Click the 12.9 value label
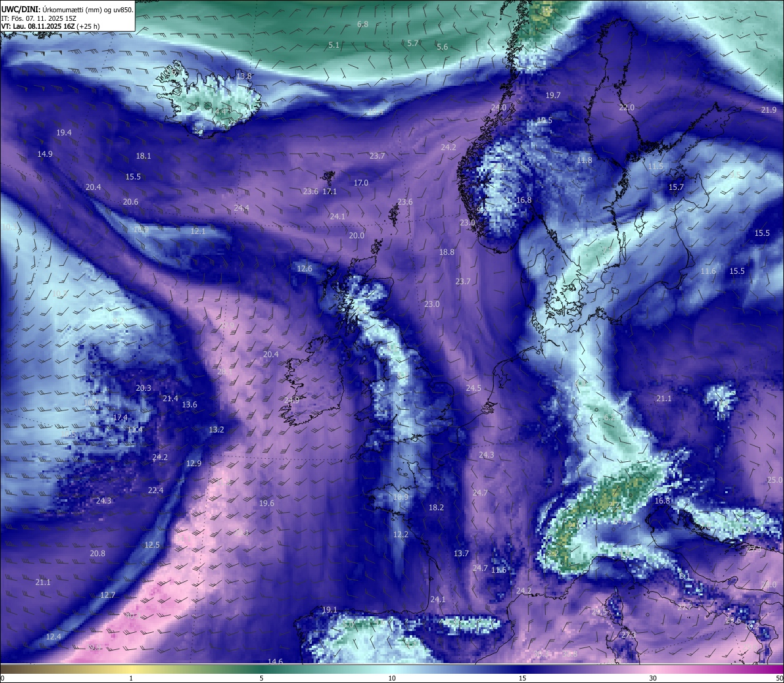784x683 pixels. [194, 464]
